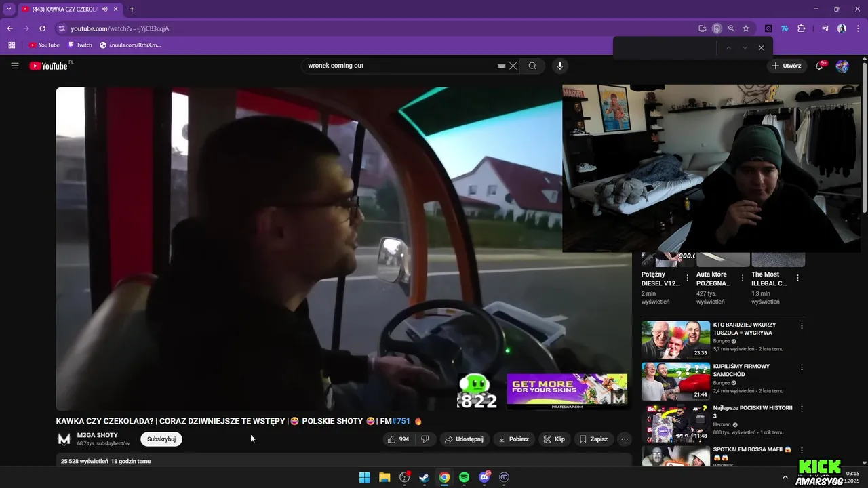The width and height of the screenshot is (868, 488).
Task: Show hidden system tray icons chevron
Action: click(785, 477)
